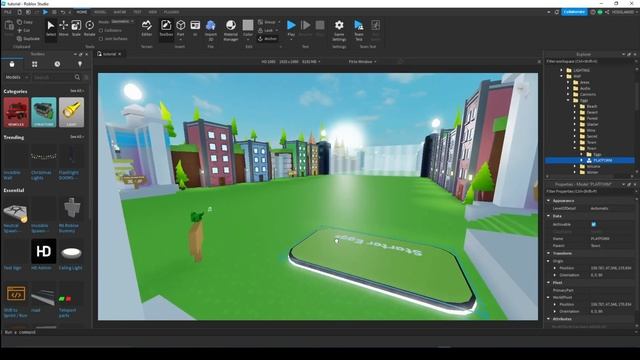Image resolution: width=640 pixels, height=360 pixels.
Task: Open the Mode Geometric dropdown
Action: tap(122, 22)
